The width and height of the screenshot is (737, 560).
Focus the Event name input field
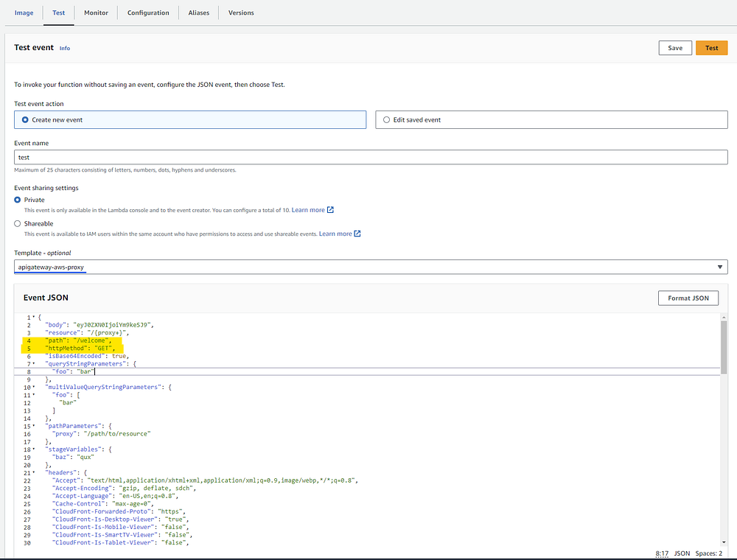click(371, 158)
